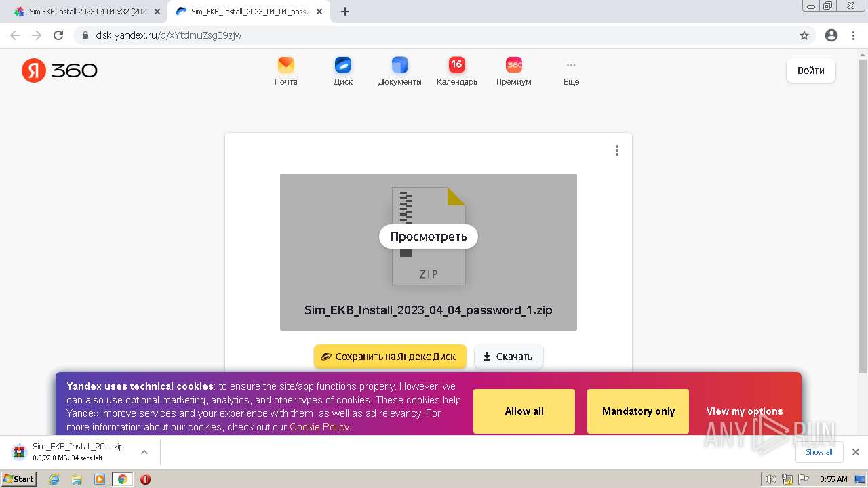
Task: Open View my options for cookies
Action: 745,411
